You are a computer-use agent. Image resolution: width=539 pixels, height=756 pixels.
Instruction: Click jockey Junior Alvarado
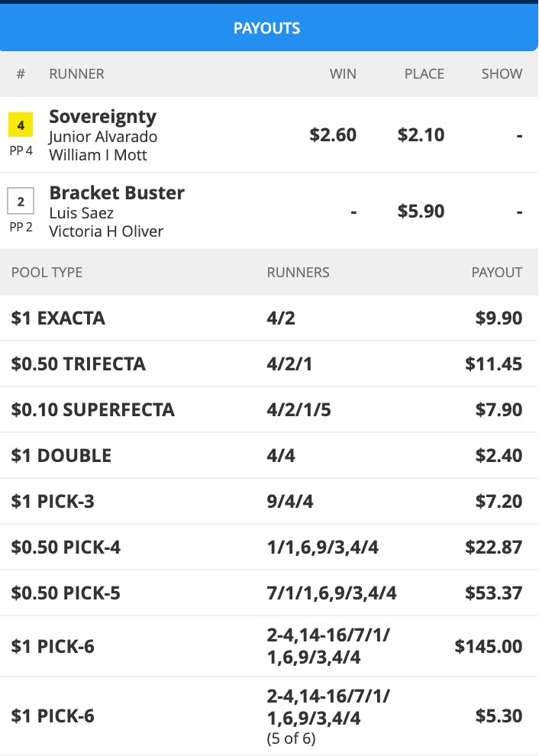[x=103, y=137]
